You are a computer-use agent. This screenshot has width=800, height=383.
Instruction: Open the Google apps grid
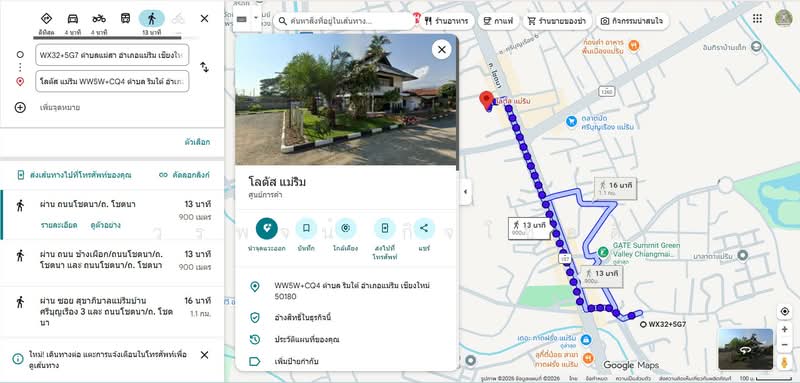757,18
